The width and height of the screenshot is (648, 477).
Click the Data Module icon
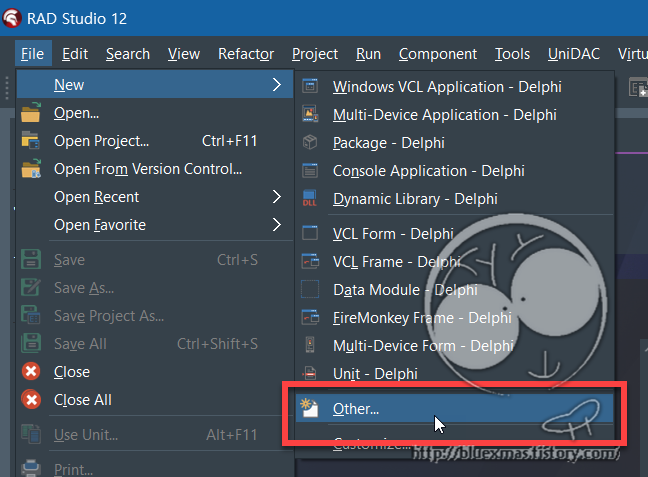tap(310, 289)
